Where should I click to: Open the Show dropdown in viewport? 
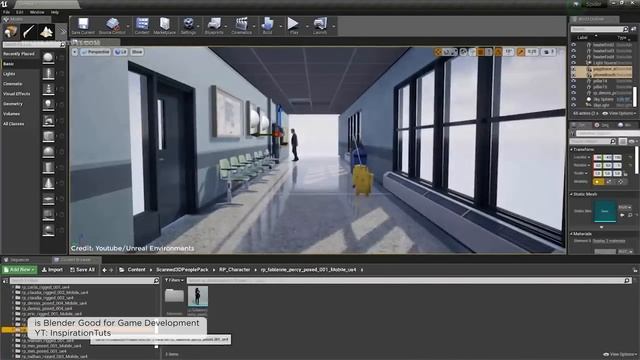point(137,52)
